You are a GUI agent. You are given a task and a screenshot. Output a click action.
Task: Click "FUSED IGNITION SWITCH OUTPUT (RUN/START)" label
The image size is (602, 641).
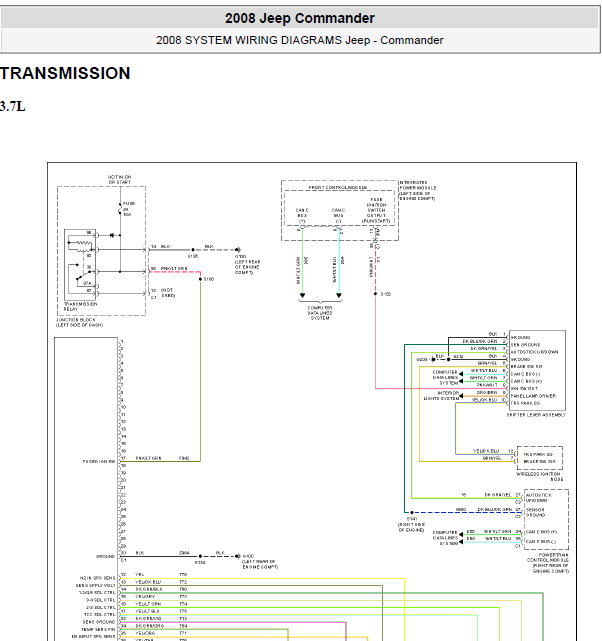point(376,211)
